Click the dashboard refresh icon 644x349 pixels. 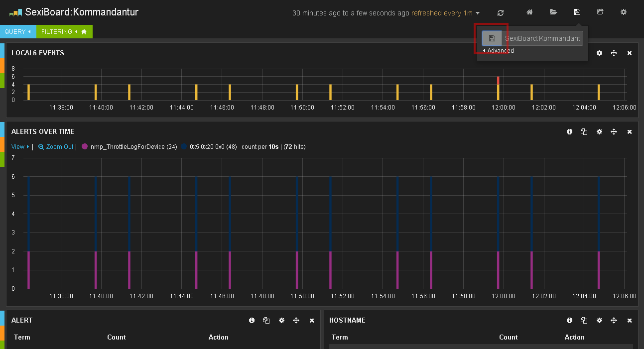click(501, 12)
